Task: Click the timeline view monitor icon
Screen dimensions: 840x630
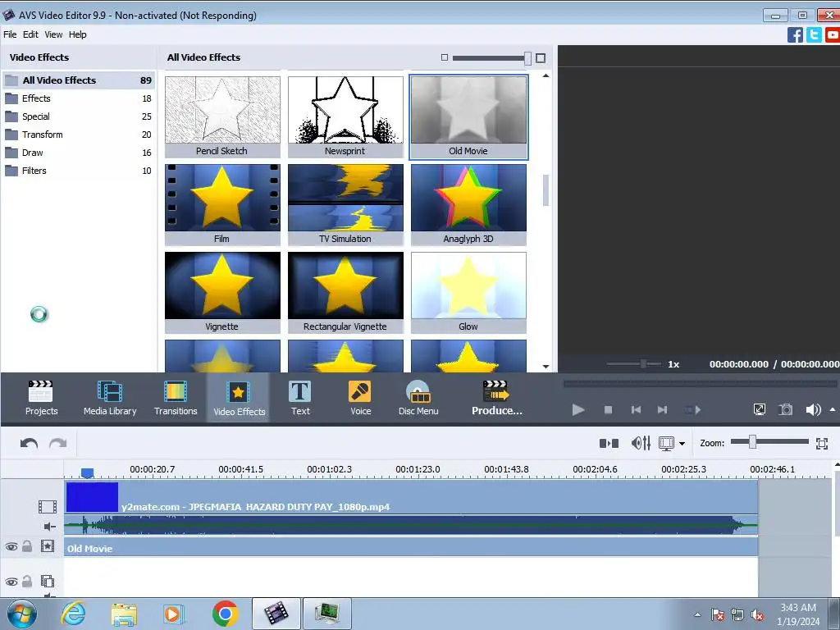Action: (666, 443)
